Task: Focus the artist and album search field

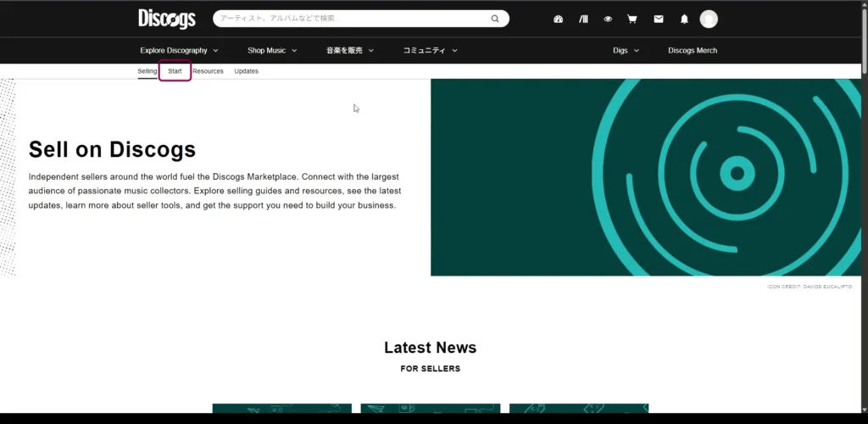Action: coord(352,19)
